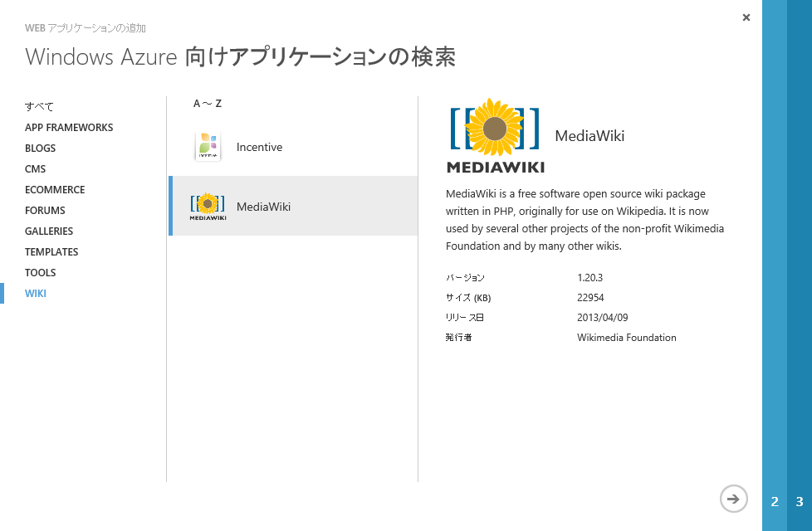Click the リリース日 label
Viewport: 812px width, 531px height.
(464, 317)
